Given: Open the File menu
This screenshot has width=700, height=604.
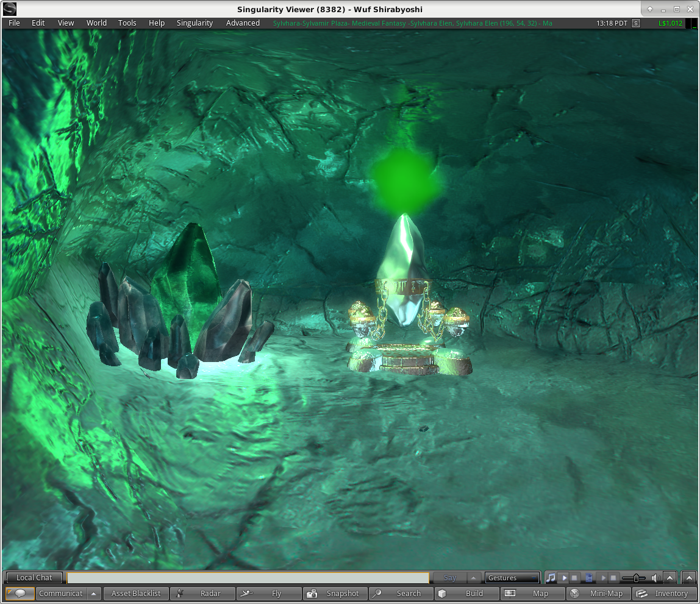Looking at the screenshot, I should 14,23.
